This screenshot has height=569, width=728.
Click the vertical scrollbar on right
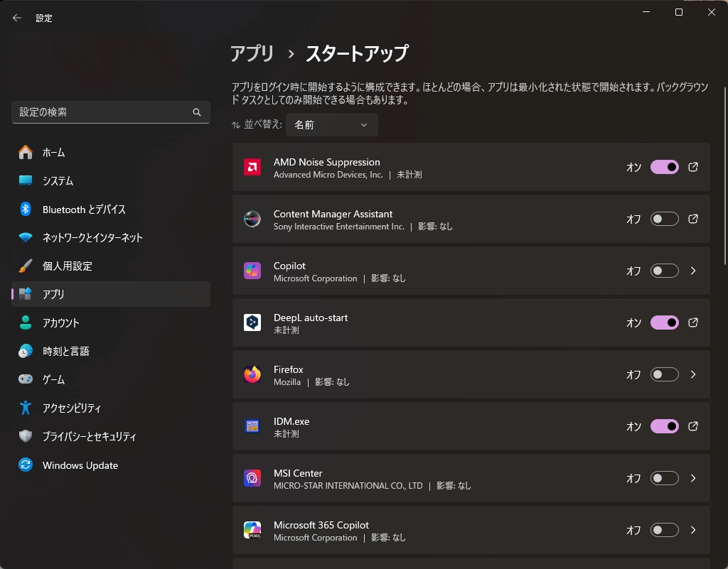pyautogui.click(x=724, y=176)
